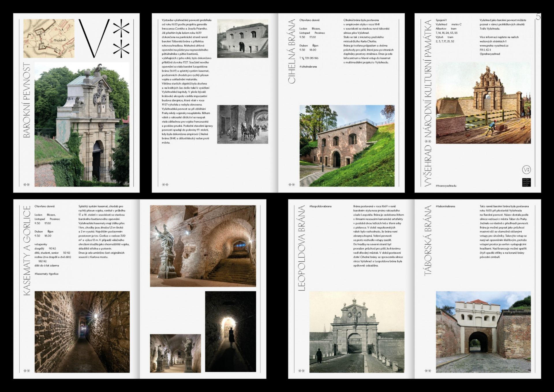Click the page number 5 corner mark
Viewport: 554px width, 392px height.
pyautogui.click(x=538, y=17)
